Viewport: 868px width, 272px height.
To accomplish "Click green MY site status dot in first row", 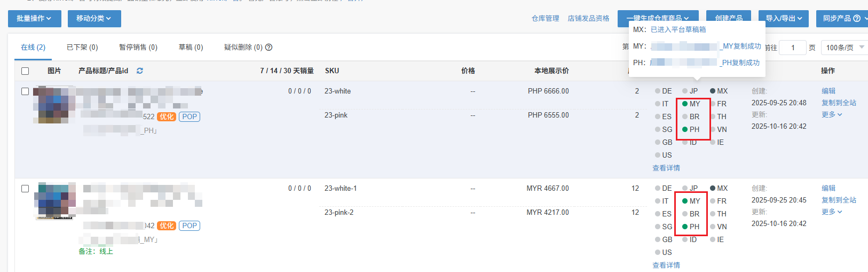I will coord(685,104).
